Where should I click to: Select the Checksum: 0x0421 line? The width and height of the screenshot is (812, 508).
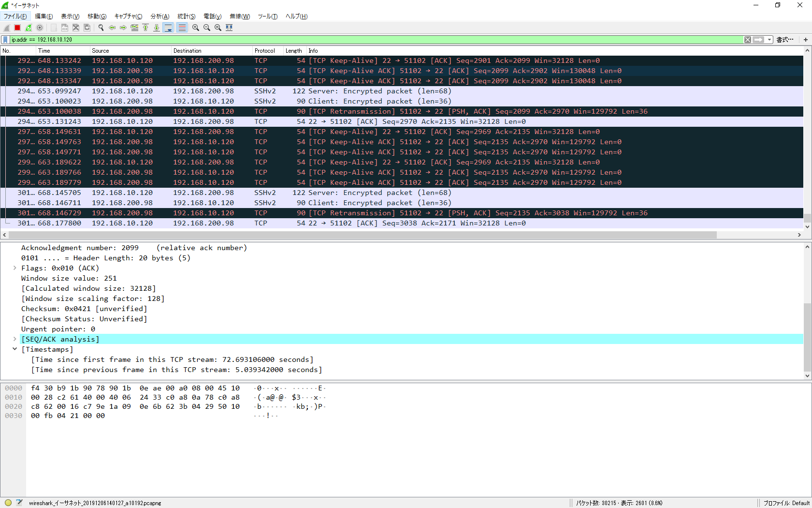(x=84, y=309)
